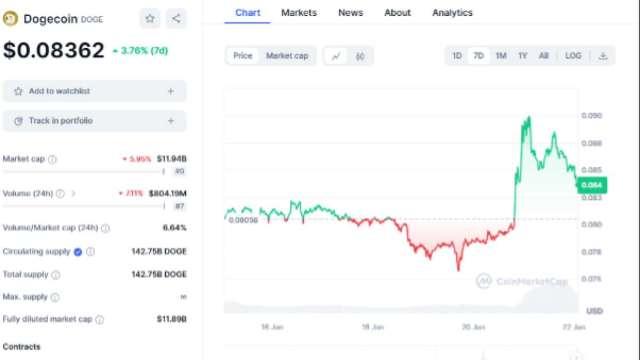The image size is (640, 360).
Task: Click the Total supply info icon
Action: coord(56,275)
